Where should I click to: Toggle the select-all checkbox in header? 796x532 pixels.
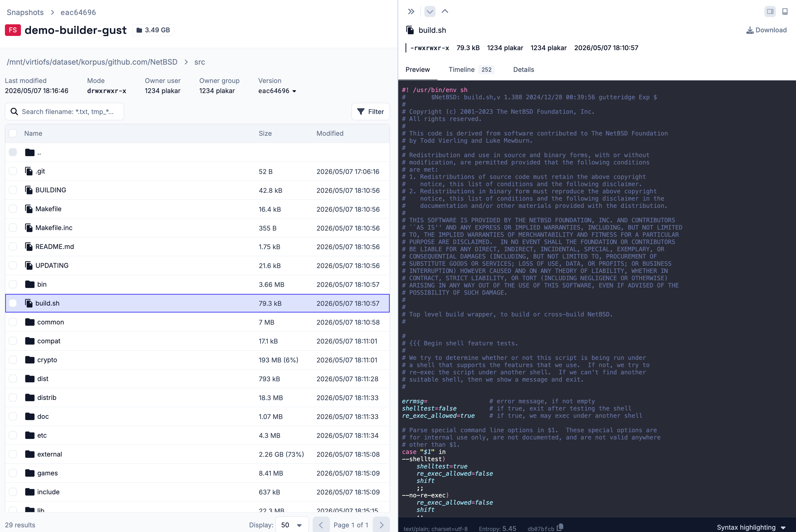point(13,133)
